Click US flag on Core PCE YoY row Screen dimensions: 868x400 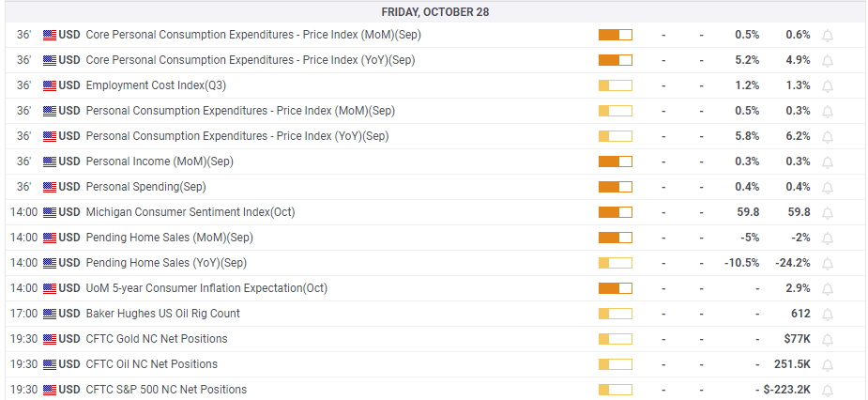[x=50, y=60]
